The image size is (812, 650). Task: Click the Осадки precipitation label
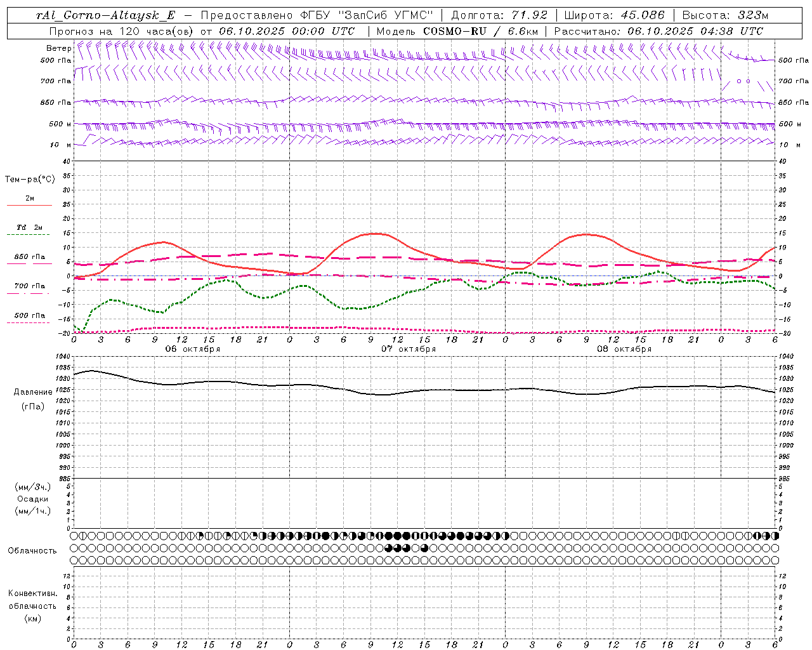pyautogui.click(x=33, y=499)
